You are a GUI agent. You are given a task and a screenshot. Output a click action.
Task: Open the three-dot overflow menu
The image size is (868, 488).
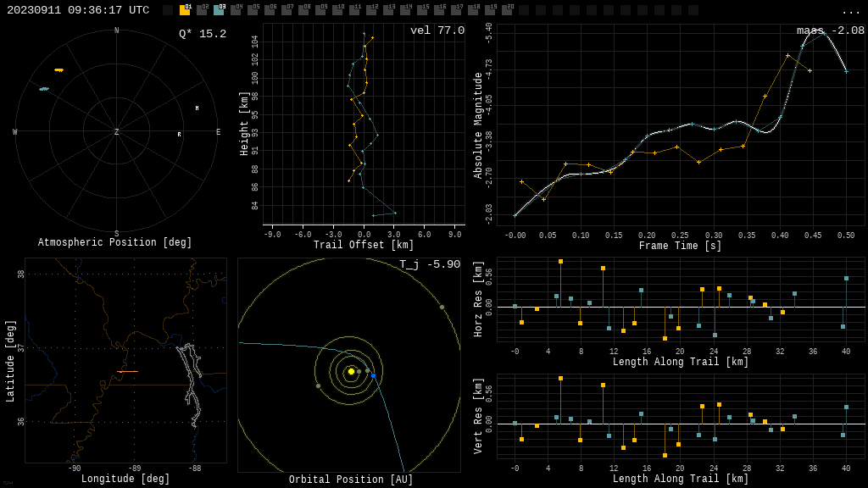coord(850,12)
